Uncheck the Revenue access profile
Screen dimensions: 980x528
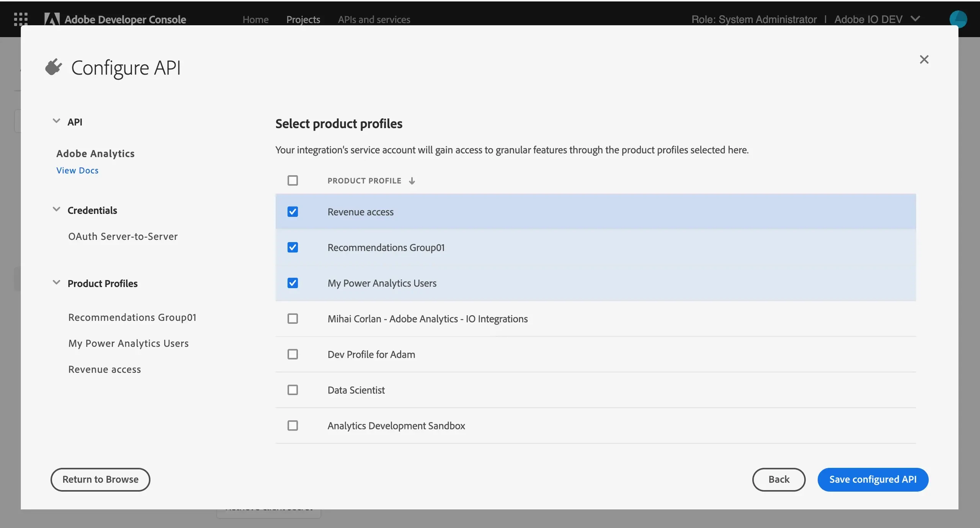(x=292, y=212)
